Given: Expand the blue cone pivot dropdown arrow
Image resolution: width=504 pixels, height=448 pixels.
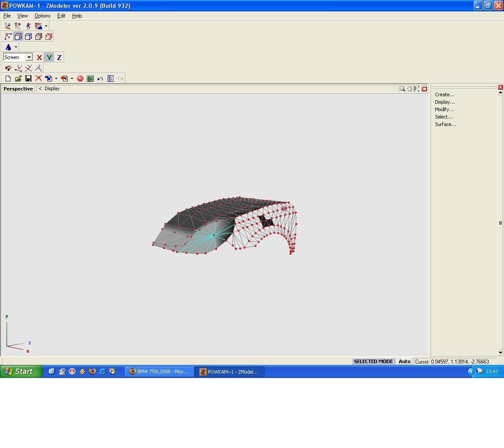Looking at the screenshot, I should [x=16, y=47].
